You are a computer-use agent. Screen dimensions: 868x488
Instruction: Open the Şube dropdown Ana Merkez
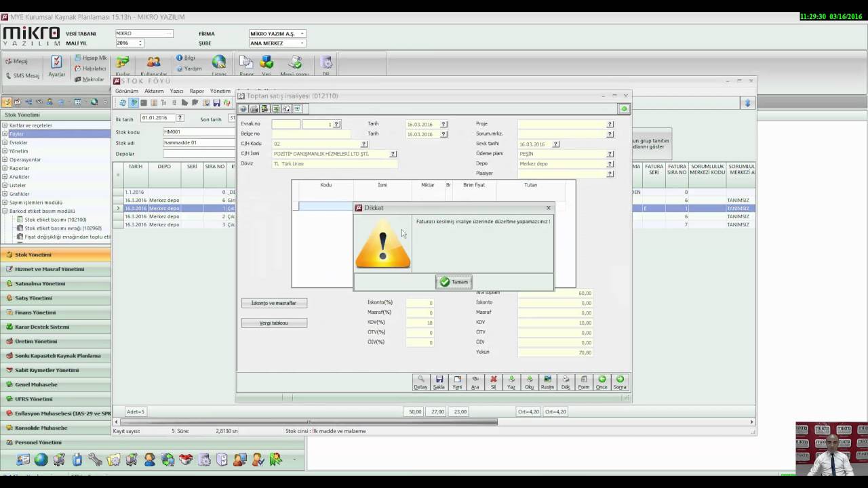(277, 43)
